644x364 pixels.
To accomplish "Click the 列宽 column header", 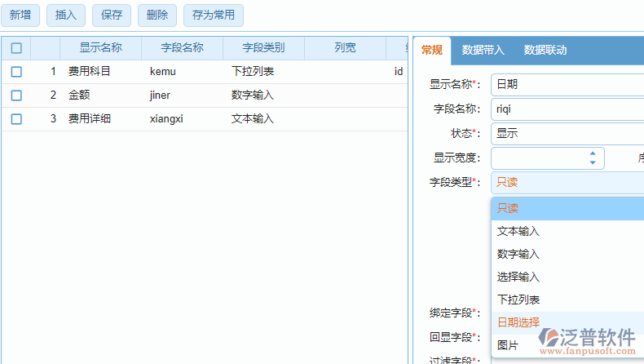I will 345,48.
